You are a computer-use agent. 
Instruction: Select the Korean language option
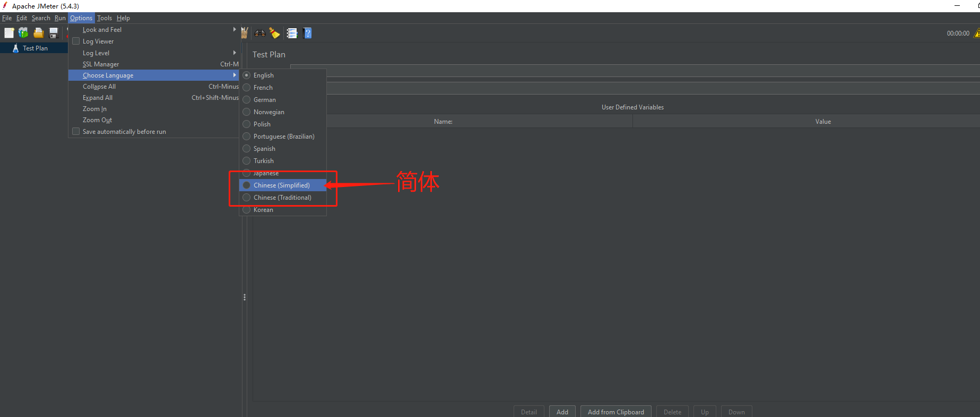282,209
